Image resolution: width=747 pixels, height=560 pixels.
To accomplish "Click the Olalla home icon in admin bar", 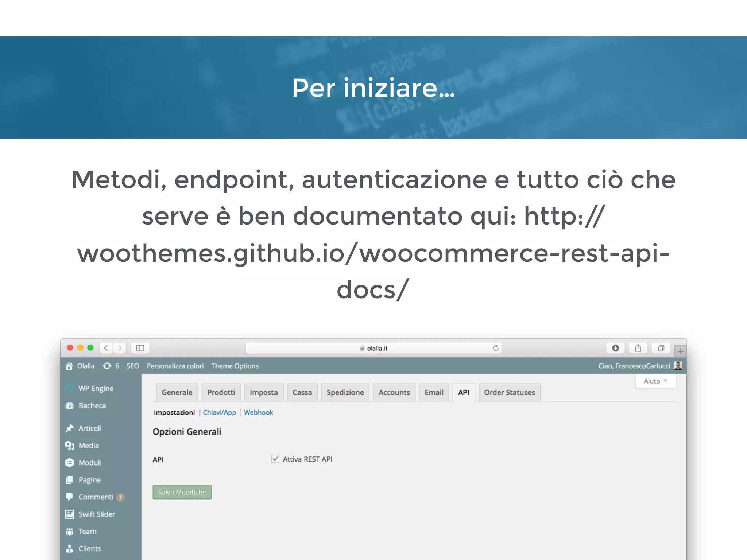I will (x=69, y=366).
